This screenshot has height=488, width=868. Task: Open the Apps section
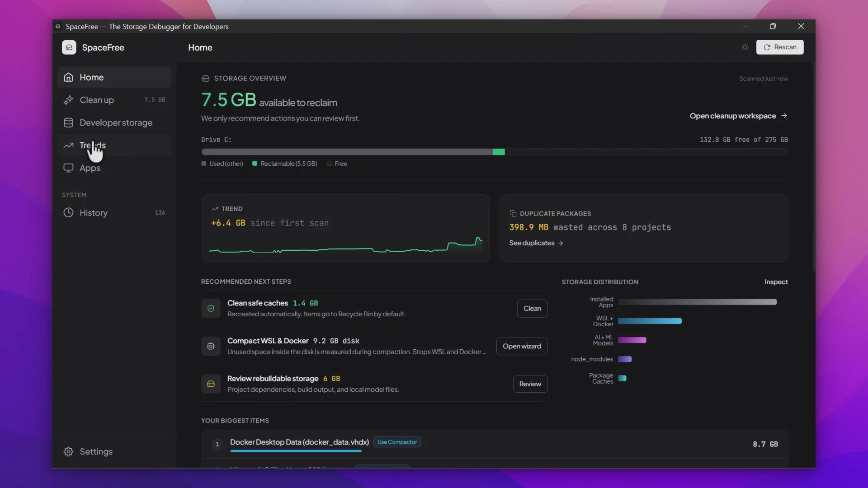point(114,168)
